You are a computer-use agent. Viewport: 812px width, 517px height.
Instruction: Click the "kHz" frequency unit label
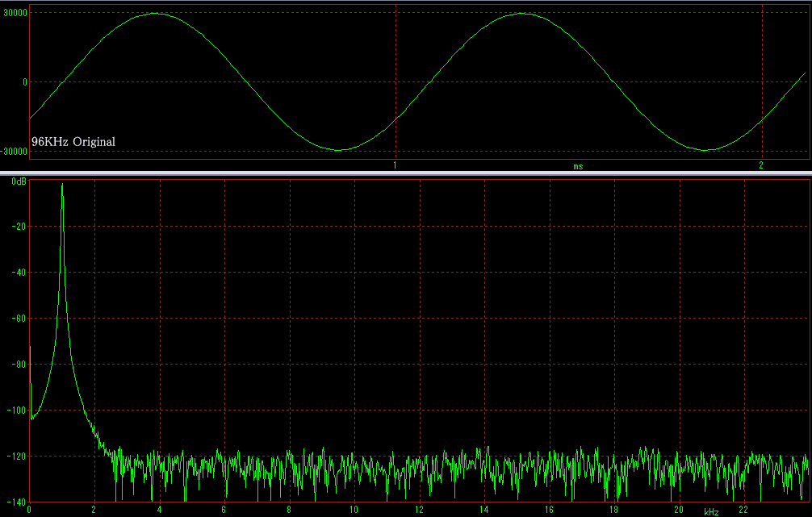[712, 512]
